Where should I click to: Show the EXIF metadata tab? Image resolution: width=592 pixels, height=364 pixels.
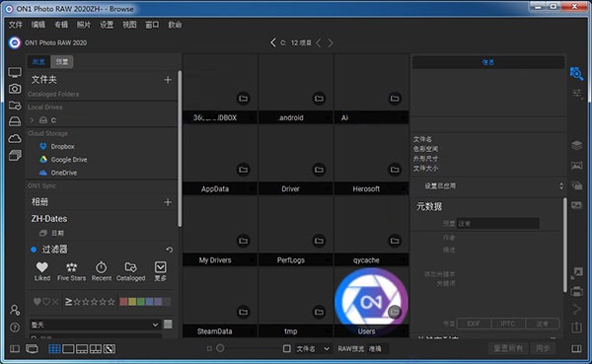coord(474,324)
